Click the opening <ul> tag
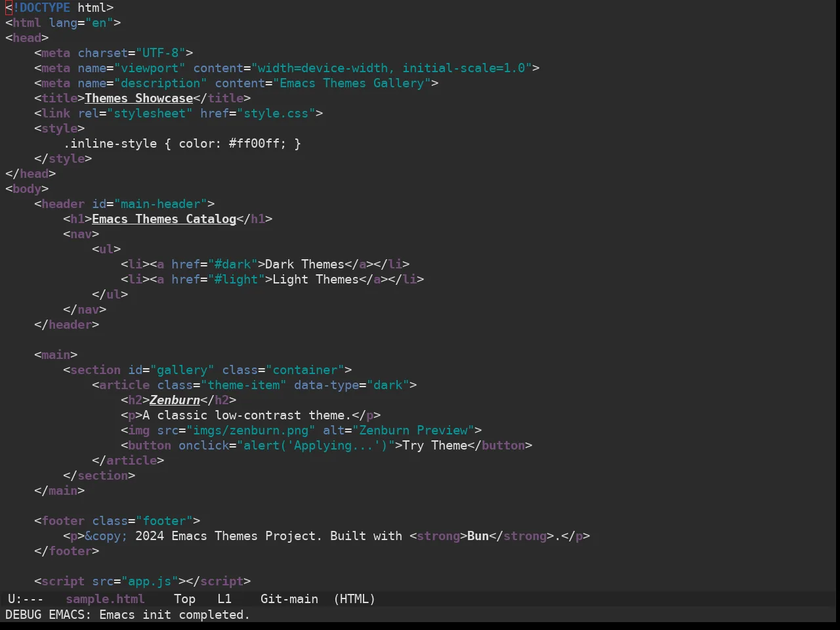The height and width of the screenshot is (630, 840). click(x=106, y=249)
